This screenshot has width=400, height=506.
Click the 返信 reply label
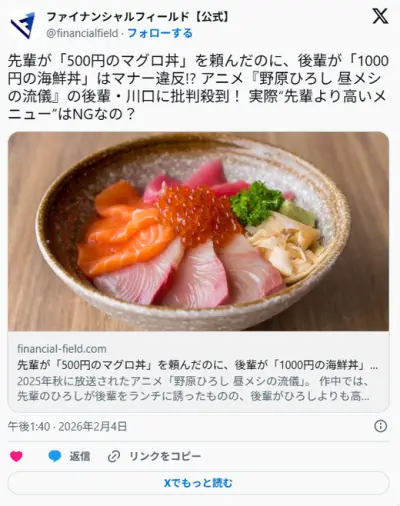tap(80, 456)
